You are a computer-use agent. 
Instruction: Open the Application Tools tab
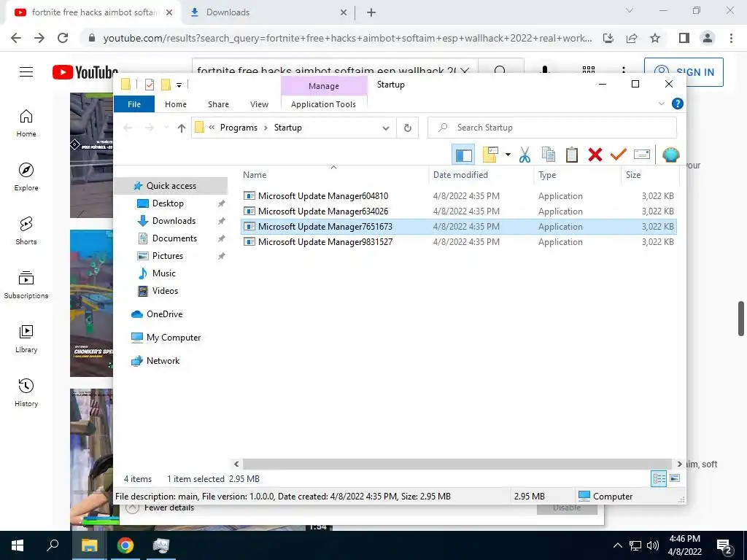click(323, 104)
